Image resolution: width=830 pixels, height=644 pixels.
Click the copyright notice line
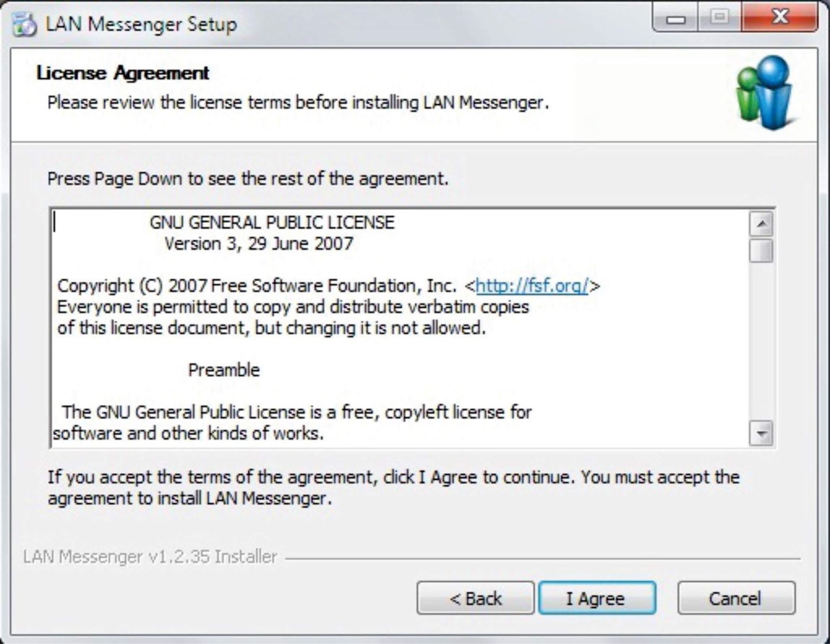pos(259,285)
